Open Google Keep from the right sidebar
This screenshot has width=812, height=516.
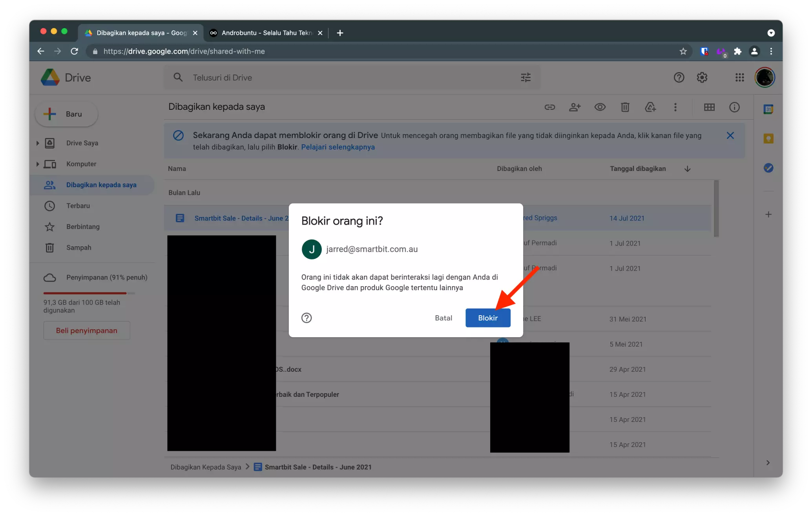click(x=768, y=139)
